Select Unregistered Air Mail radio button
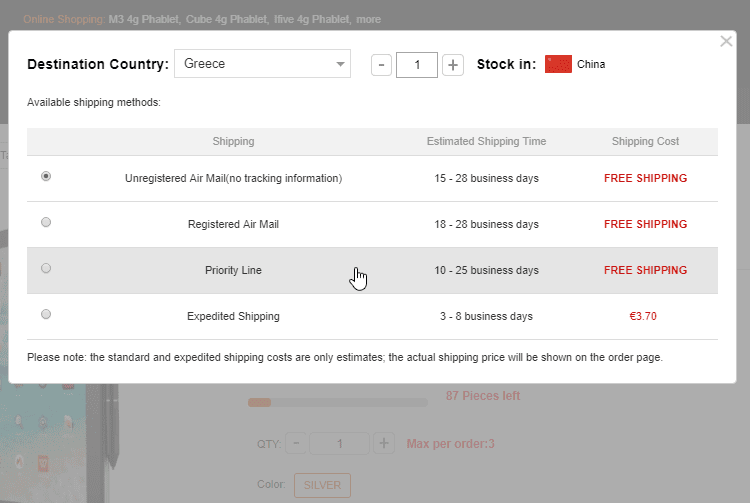Image resolution: width=750 pixels, height=503 pixels. pyautogui.click(x=46, y=176)
